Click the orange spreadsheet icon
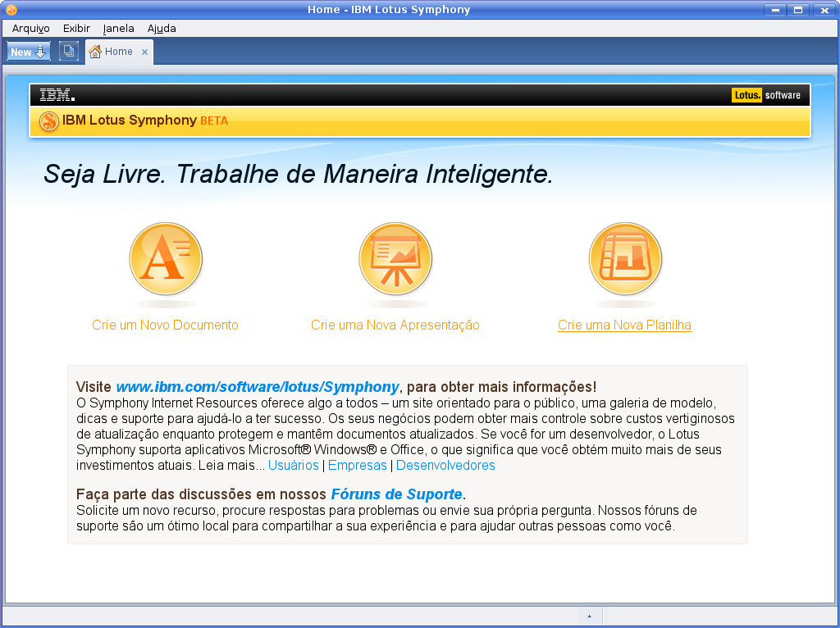The image size is (840, 628). 625,258
